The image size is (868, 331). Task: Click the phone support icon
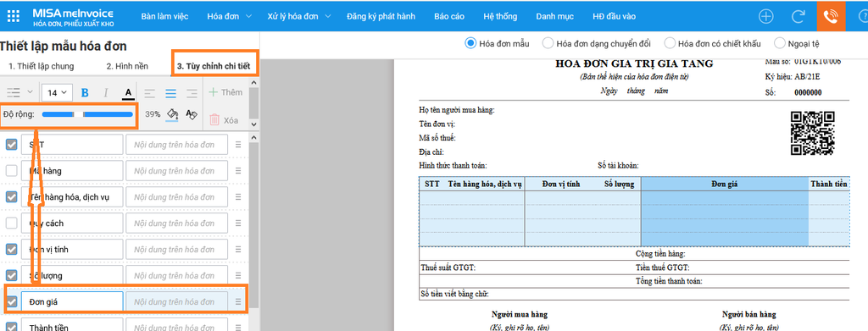click(831, 16)
